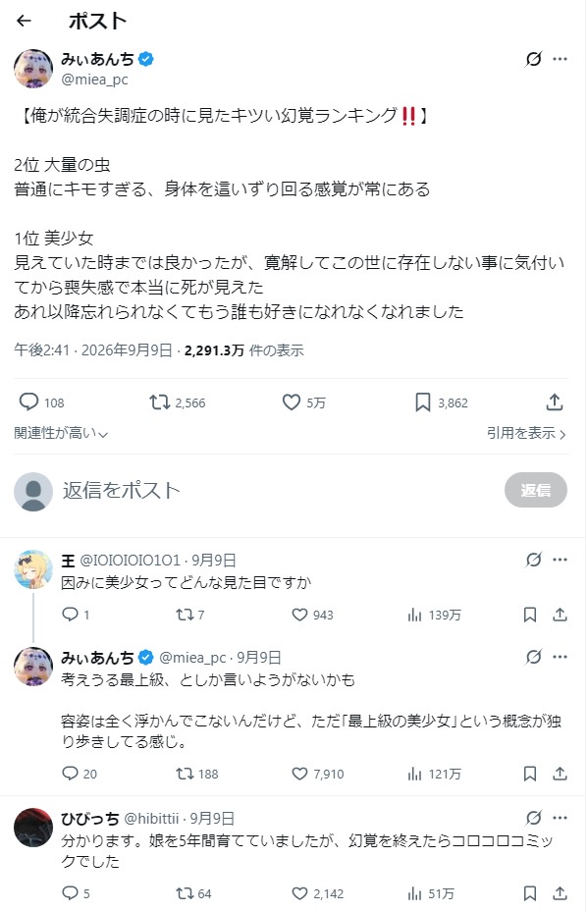Open みぃあんち profile avatar on main post
Screen dimensions: 588x912
pos(33,68)
